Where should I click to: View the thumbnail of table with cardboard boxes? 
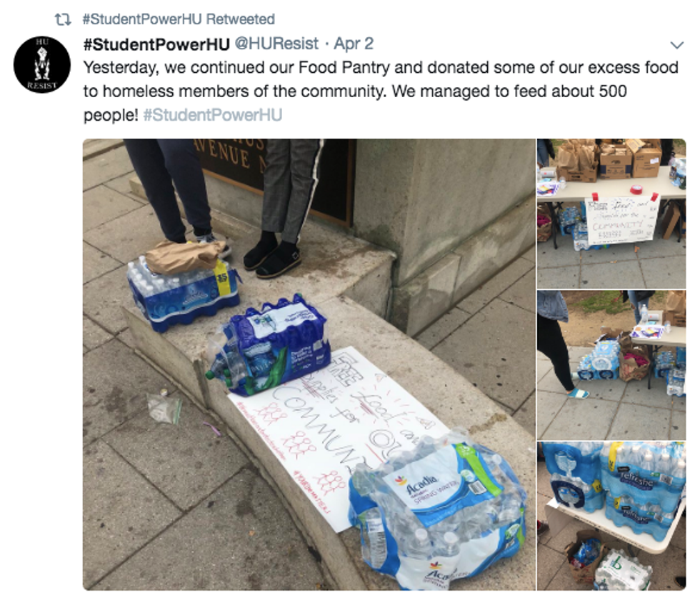611,214
